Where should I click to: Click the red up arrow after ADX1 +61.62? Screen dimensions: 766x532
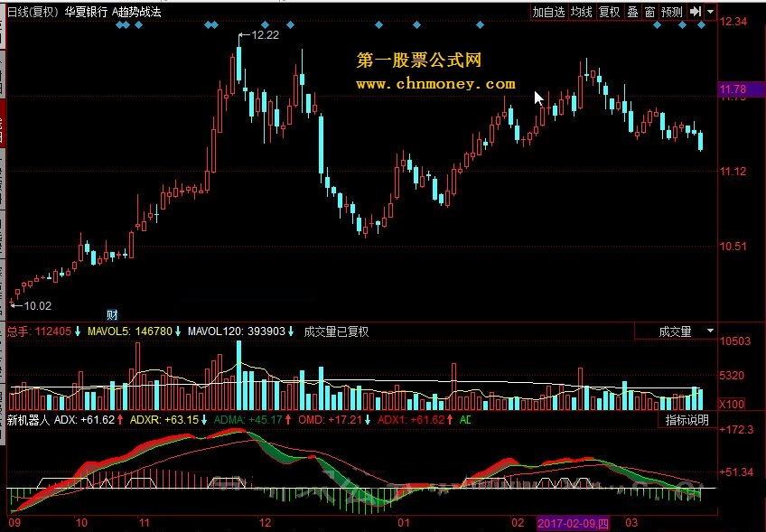coord(450,420)
